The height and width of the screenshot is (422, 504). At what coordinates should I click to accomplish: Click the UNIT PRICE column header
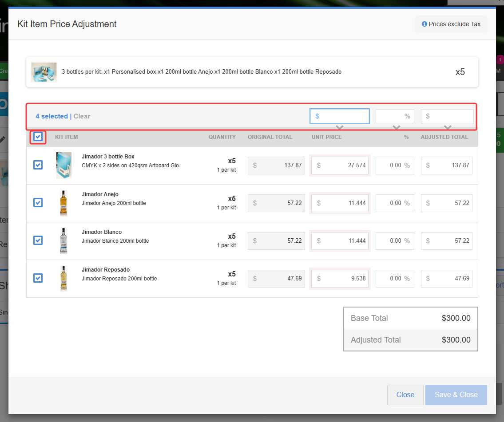(x=326, y=137)
